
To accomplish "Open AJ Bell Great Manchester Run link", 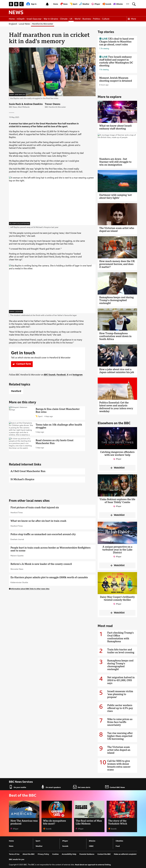I will point(28,471).
